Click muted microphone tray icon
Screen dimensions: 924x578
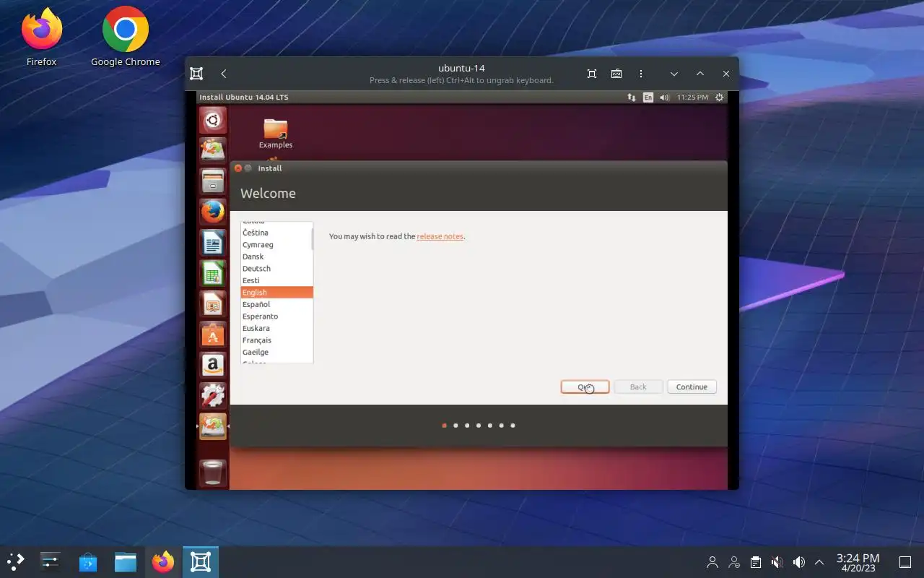(x=777, y=562)
